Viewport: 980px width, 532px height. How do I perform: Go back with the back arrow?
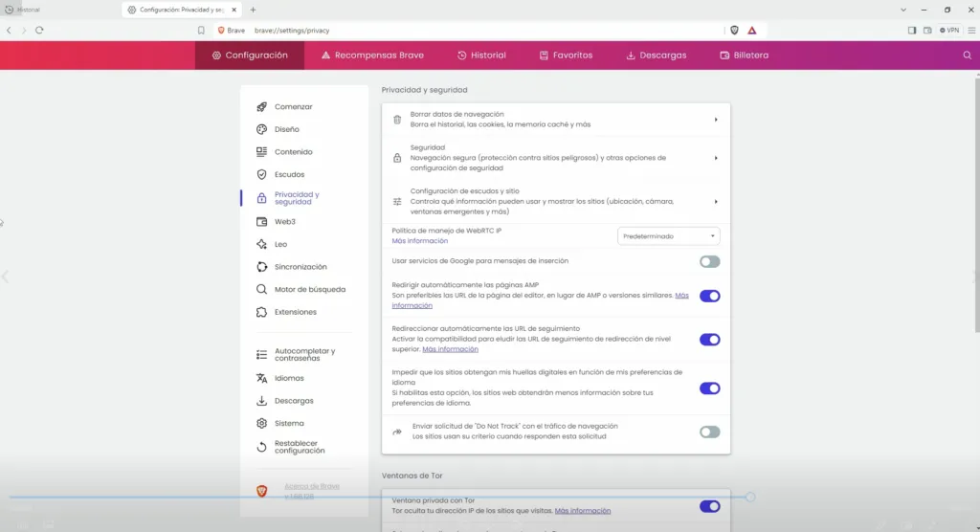9,30
